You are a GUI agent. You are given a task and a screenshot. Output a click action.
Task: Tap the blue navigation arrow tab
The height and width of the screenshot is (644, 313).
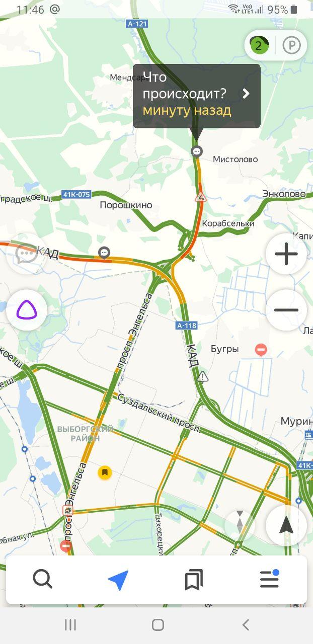[x=118, y=580]
